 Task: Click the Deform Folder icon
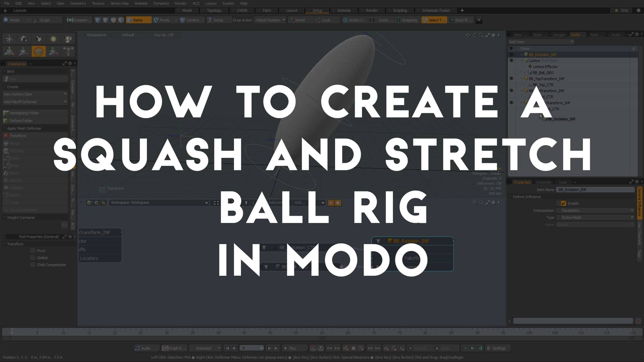coord(6,120)
